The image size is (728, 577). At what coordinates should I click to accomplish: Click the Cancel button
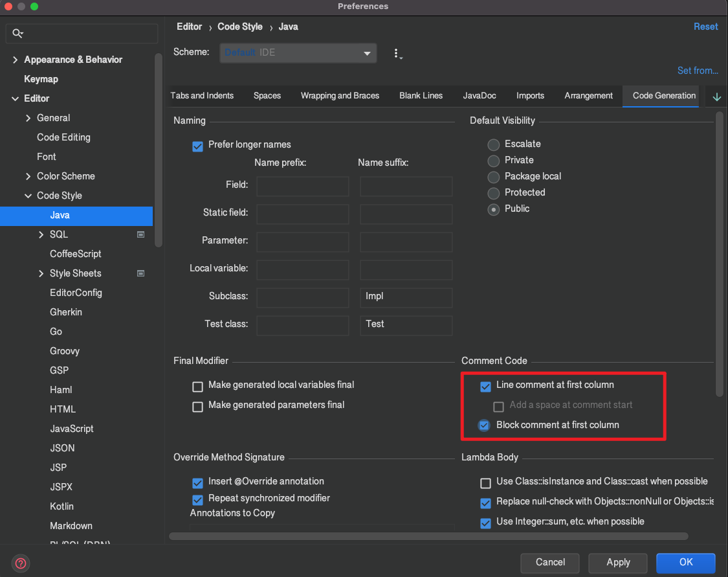click(x=550, y=563)
